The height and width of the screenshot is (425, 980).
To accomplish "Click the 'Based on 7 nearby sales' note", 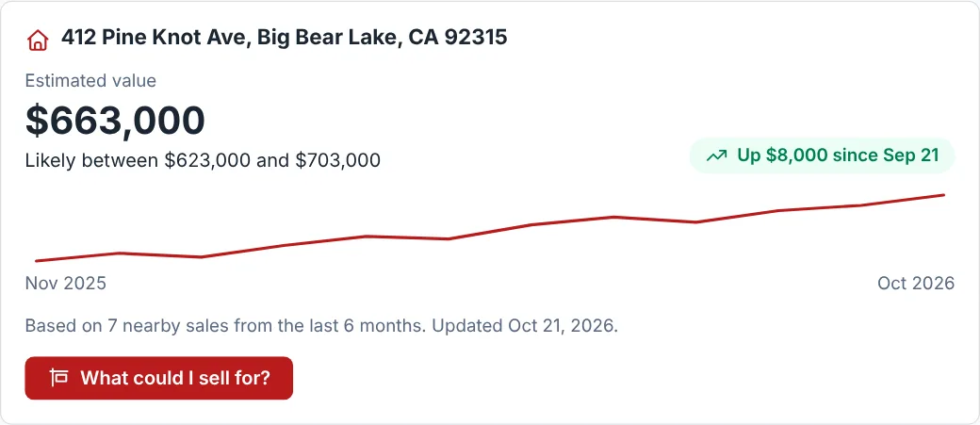I will coord(226,326).
